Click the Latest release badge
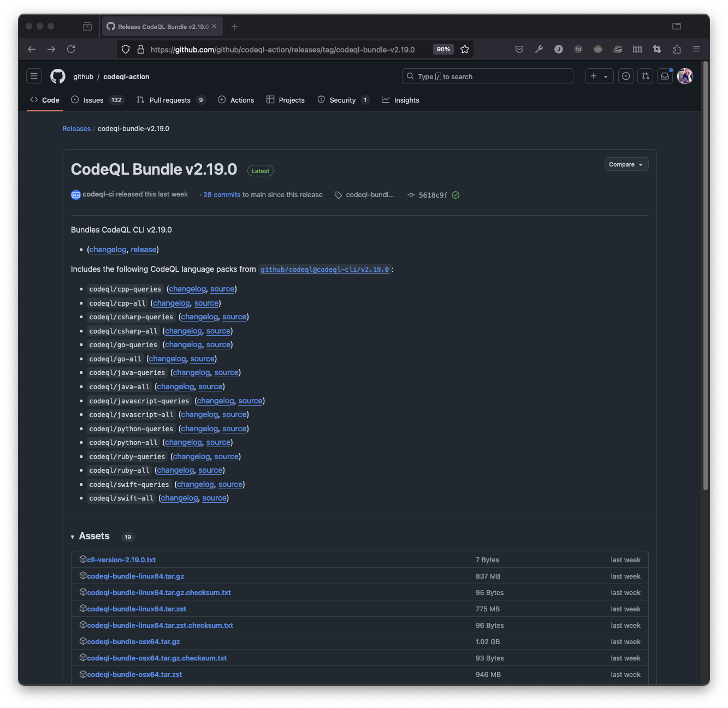728x708 pixels. point(261,171)
